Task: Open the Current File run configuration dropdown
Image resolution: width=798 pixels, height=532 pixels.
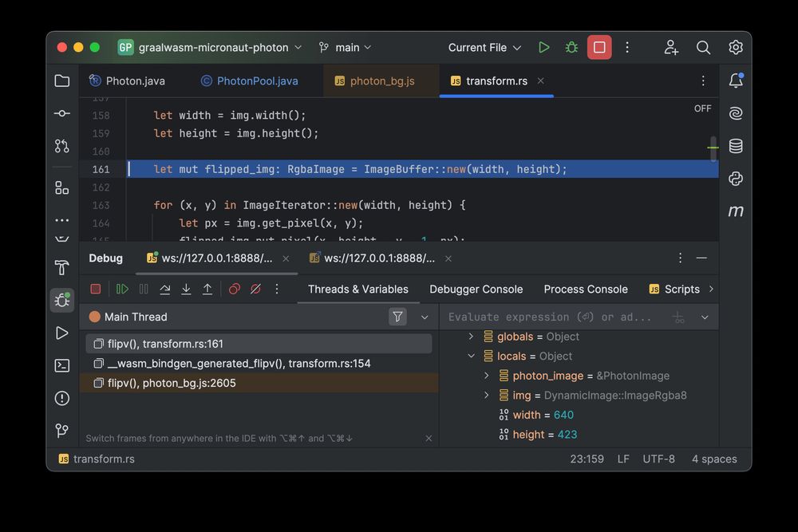Action: coord(484,47)
